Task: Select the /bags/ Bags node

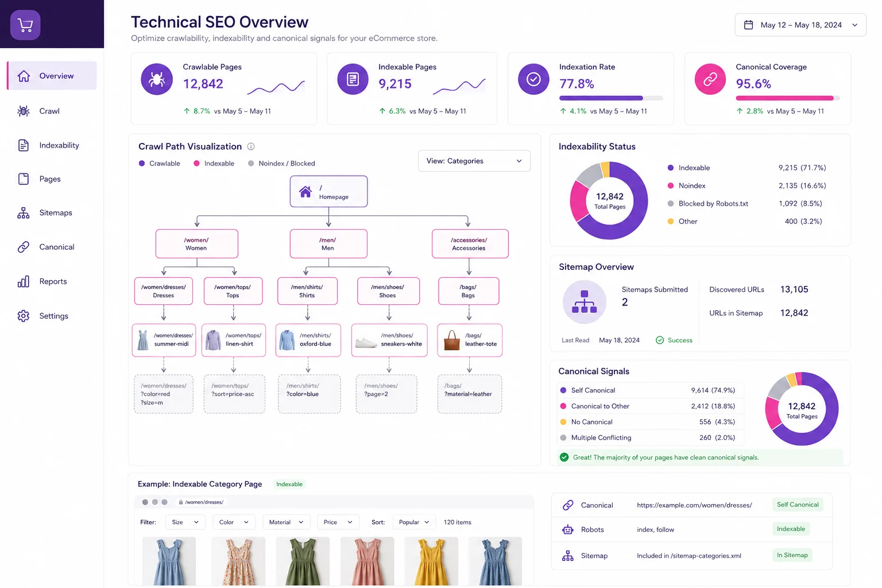Action: (469, 291)
